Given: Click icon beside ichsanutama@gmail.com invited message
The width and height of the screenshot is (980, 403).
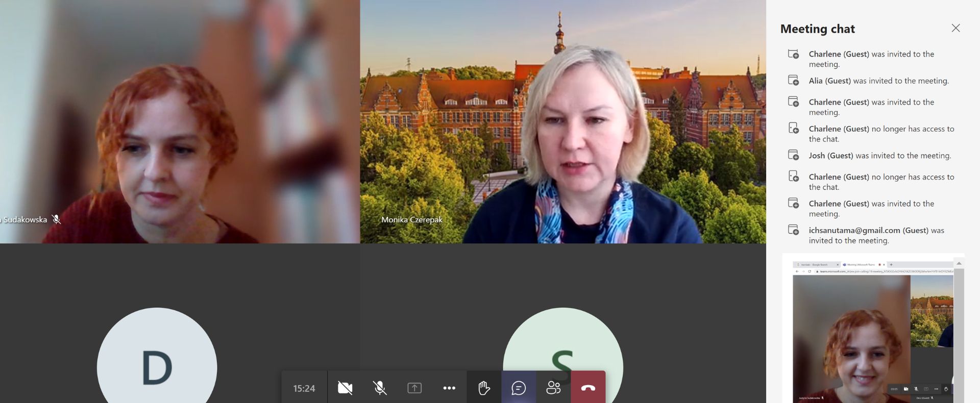Looking at the screenshot, I should pyautogui.click(x=793, y=230).
